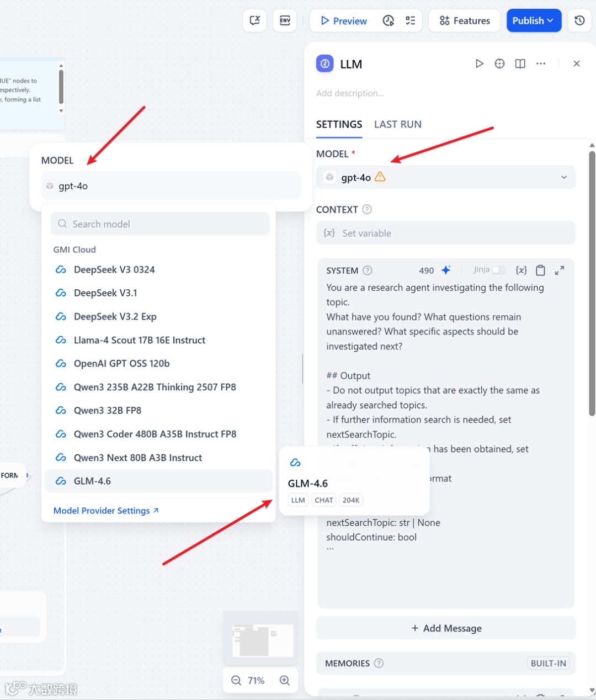Zoom out the canvas with the minus magnifier
596x700 pixels.
(x=236, y=680)
